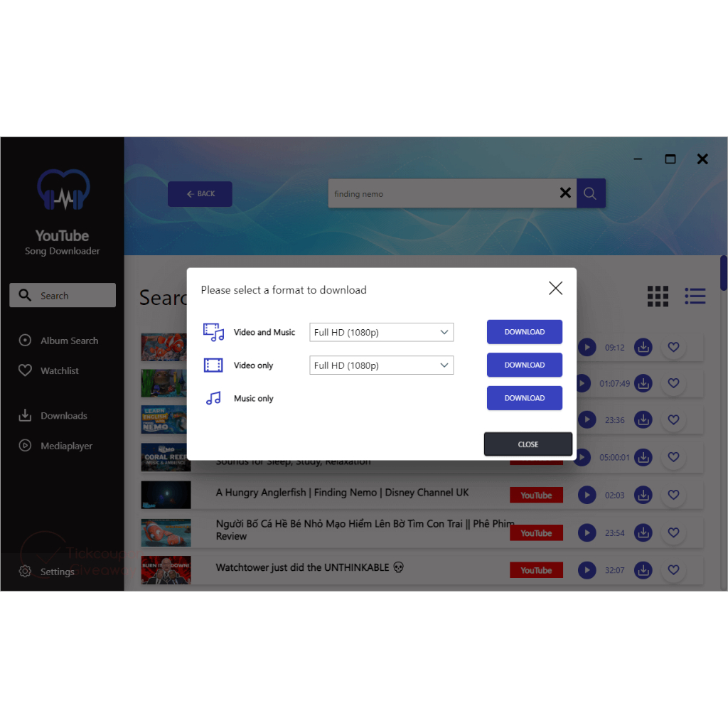Play the 32:07 Watchtower video

point(587,570)
